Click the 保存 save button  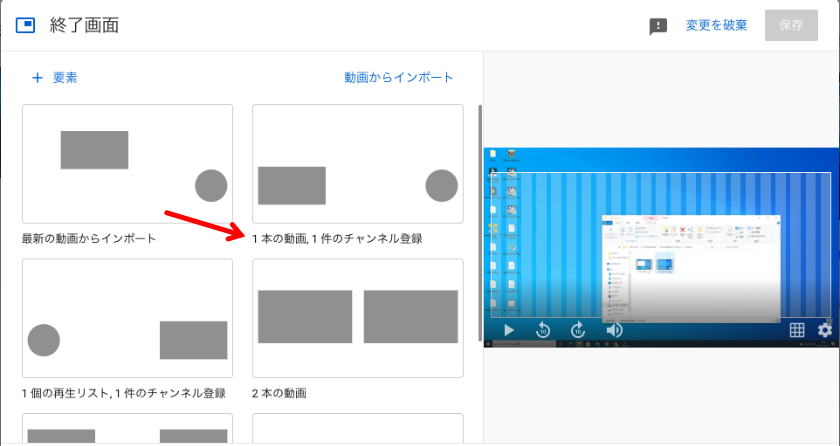click(x=791, y=25)
